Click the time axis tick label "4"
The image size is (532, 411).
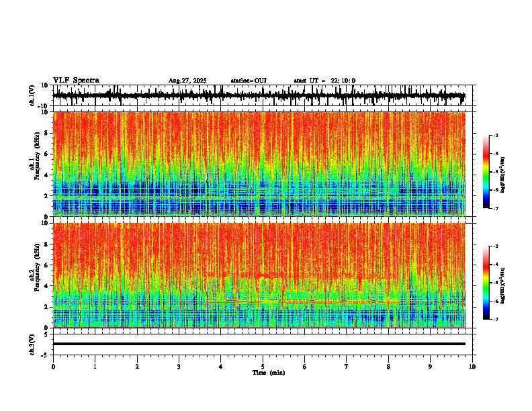click(x=221, y=367)
